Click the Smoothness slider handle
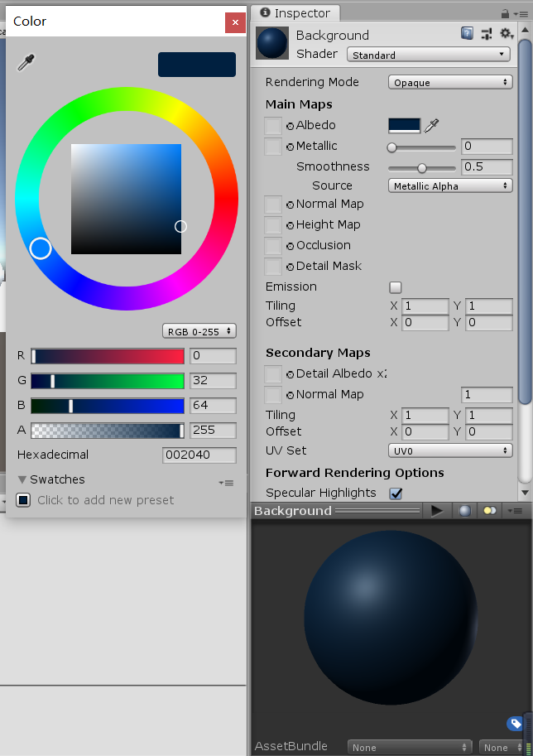This screenshot has height=756, width=533. point(422,168)
